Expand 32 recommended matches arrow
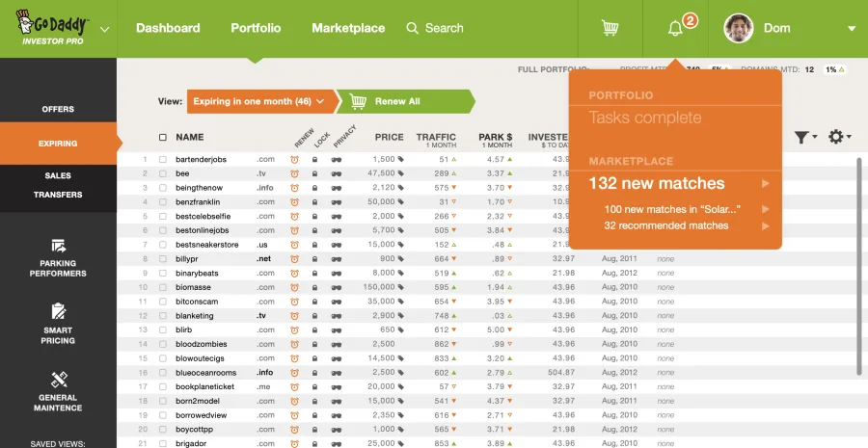 click(766, 225)
